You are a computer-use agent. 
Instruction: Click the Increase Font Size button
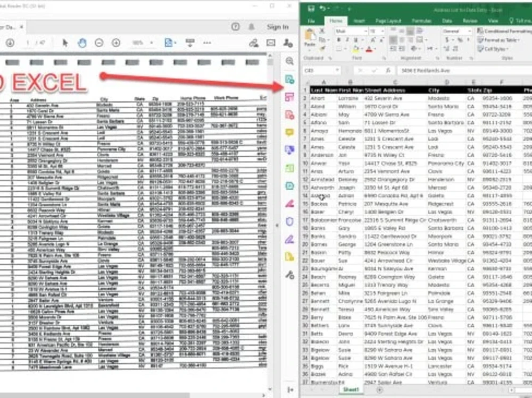[373, 40]
